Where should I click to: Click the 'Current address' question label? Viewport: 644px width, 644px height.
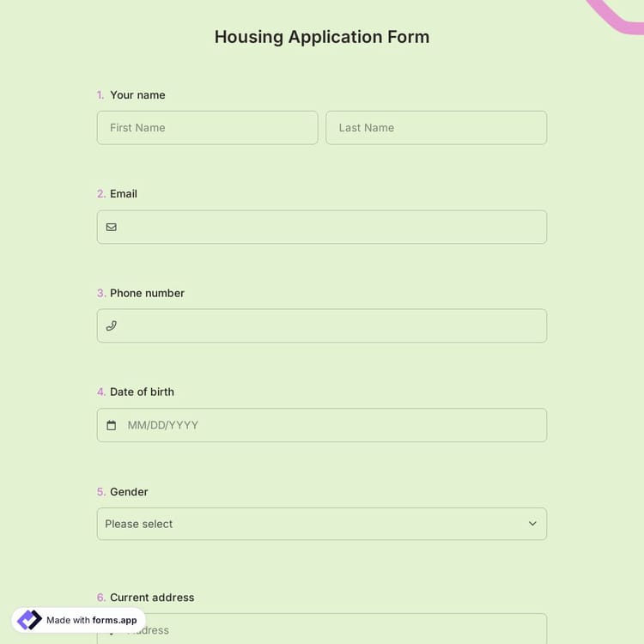[152, 598]
